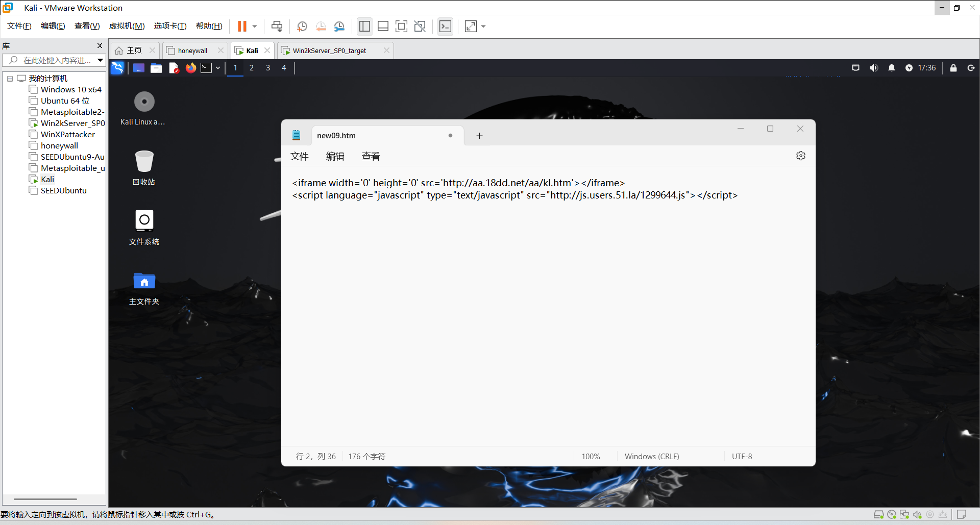Open the VMware 查看(V) menu
The height and width of the screenshot is (525, 980).
[87, 26]
